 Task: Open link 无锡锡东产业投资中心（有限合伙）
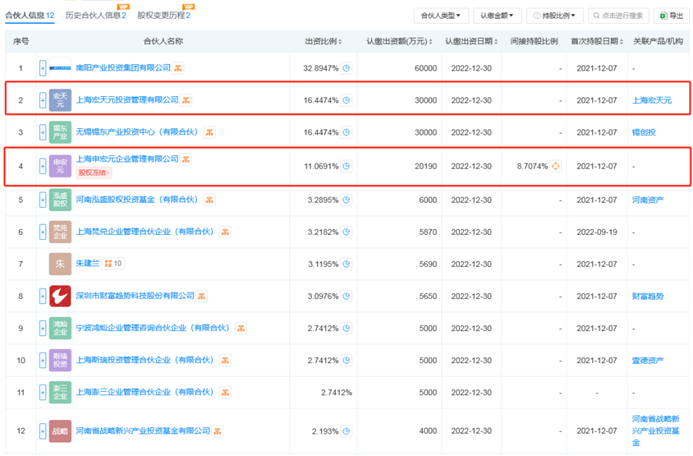click(139, 132)
